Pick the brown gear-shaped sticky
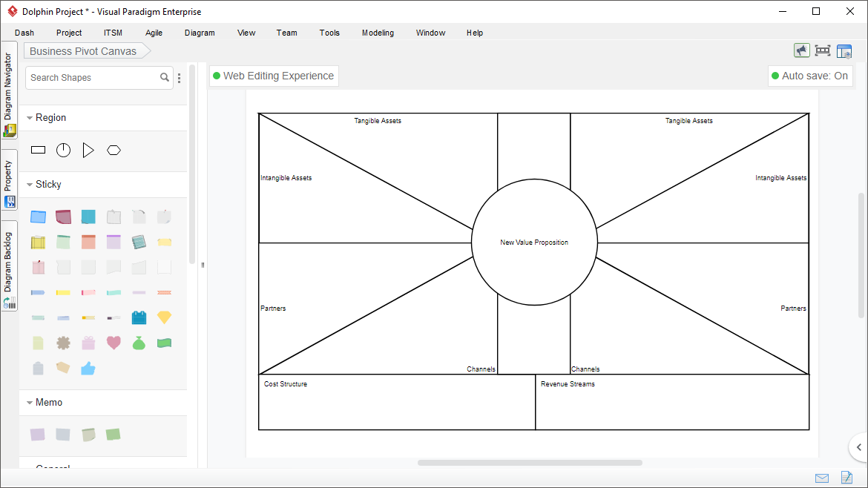 coord(63,343)
